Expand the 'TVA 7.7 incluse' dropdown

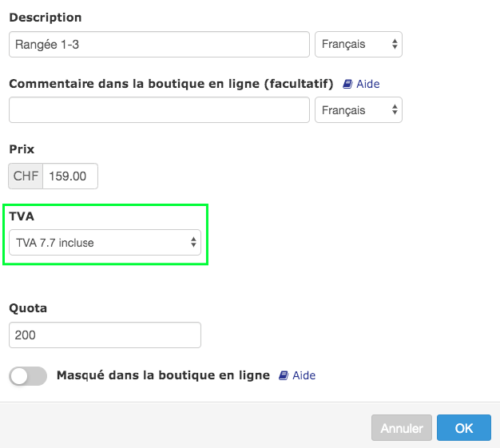[105, 242]
